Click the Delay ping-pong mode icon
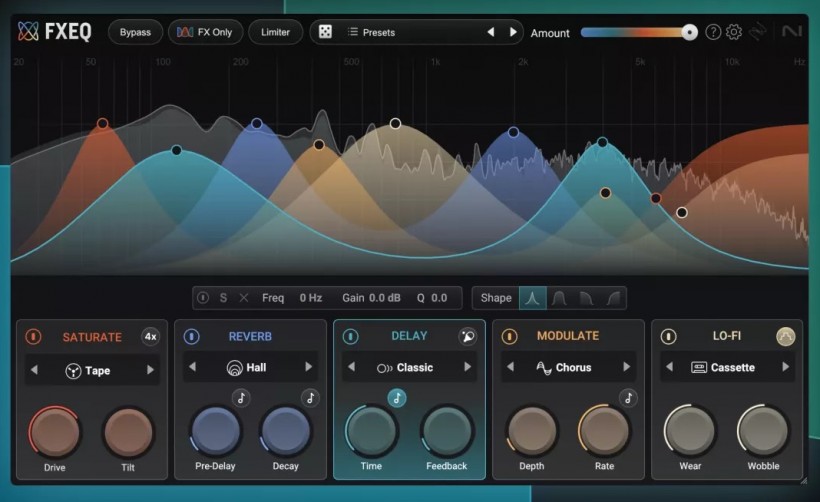Viewport: 820px width, 502px height. 468,336
